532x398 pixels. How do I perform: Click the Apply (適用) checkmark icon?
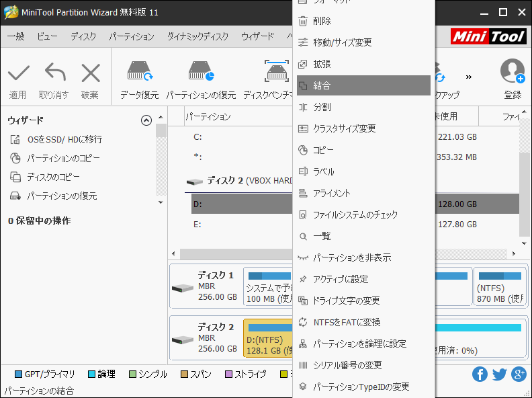point(18,73)
